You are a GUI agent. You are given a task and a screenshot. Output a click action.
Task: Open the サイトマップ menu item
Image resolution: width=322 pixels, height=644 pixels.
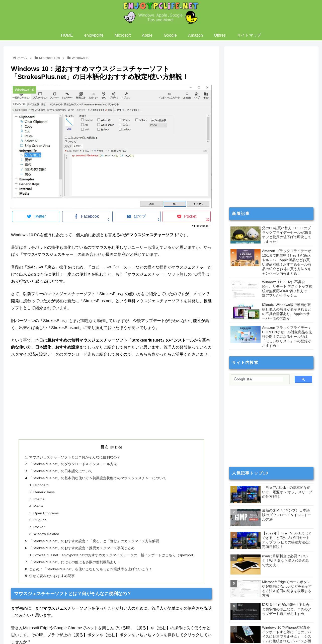point(249,35)
